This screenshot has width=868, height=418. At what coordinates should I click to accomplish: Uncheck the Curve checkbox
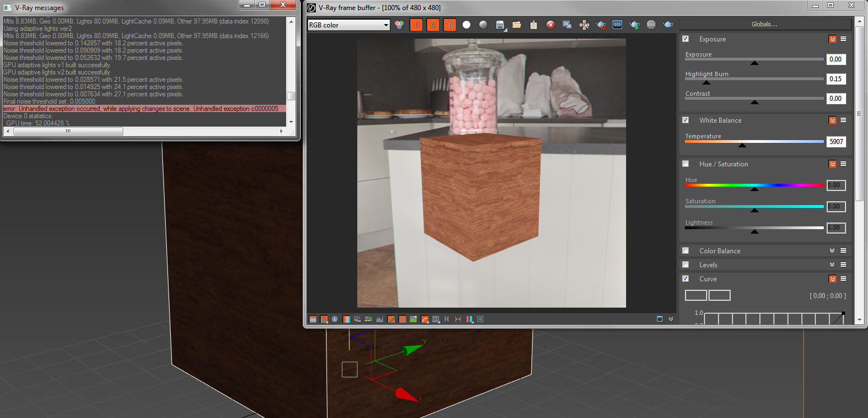[x=685, y=279]
